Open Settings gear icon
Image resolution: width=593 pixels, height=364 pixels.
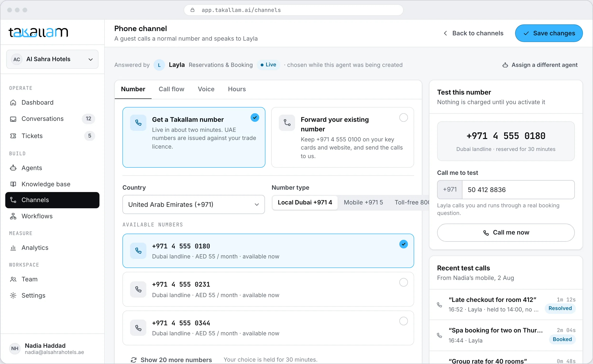(13, 295)
